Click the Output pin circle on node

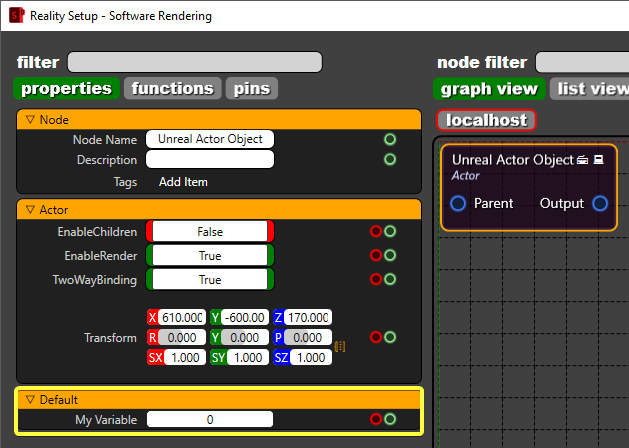pyautogui.click(x=600, y=204)
